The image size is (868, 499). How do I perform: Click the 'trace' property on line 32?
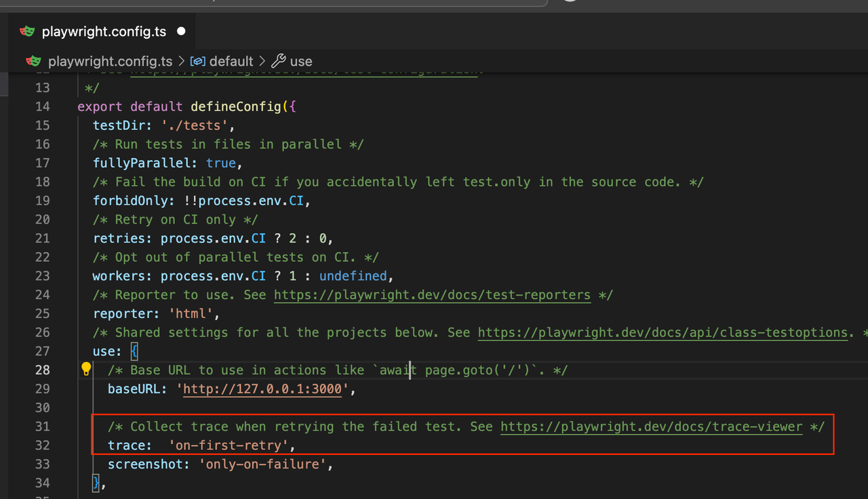point(127,445)
